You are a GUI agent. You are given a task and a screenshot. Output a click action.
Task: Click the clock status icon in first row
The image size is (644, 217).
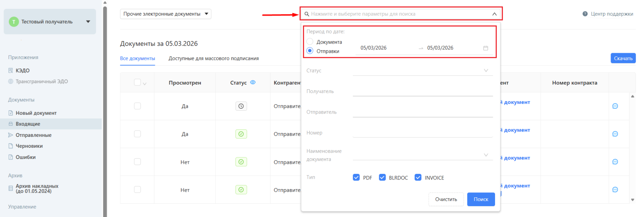click(x=241, y=106)
